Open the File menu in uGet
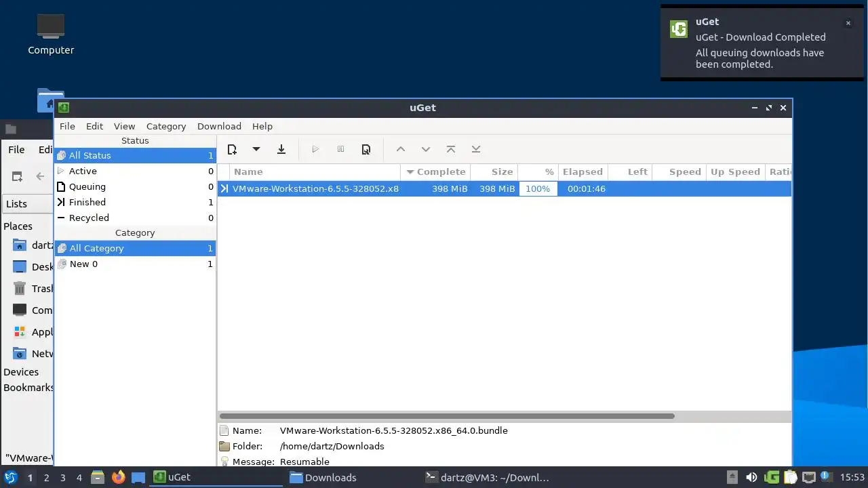This screenshot has height=488, width=868. 67,126
